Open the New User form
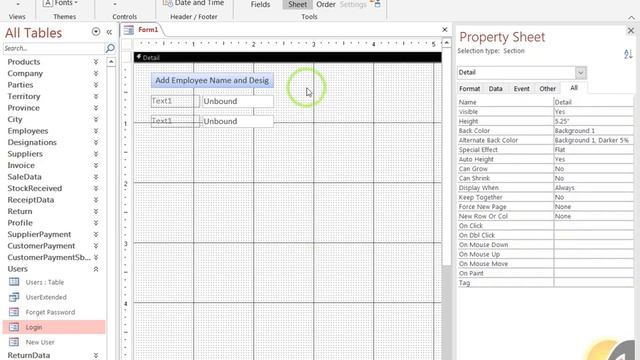Viewport: 640px width, 360px height. tap(40, 342)
